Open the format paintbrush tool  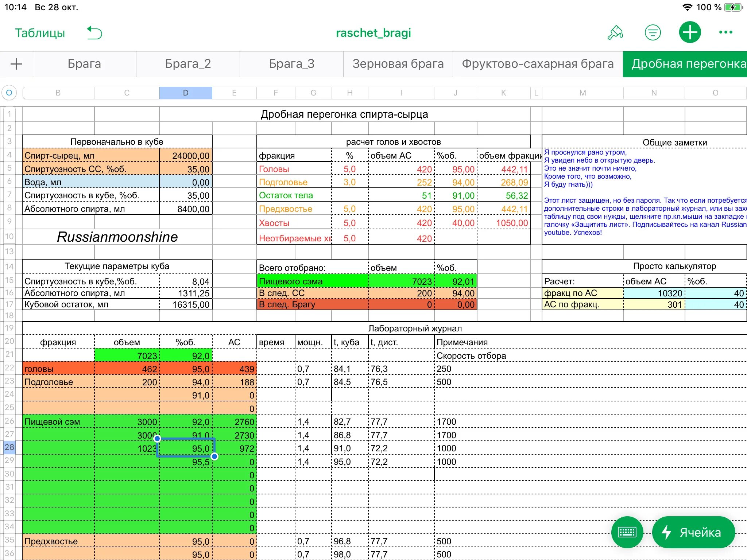[615, 32]
